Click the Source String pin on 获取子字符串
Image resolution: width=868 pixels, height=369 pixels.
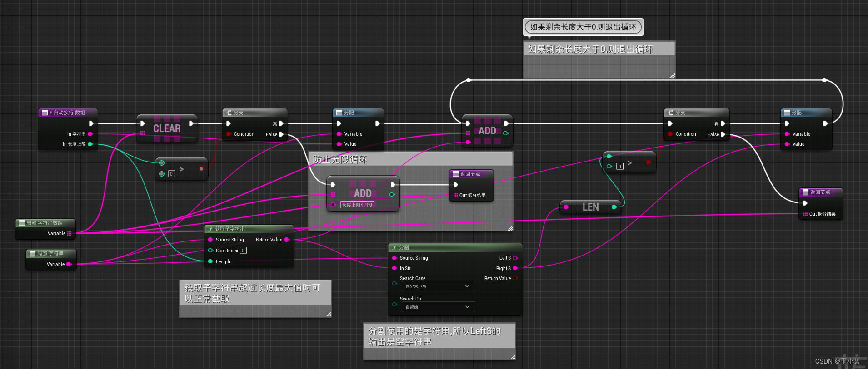tap(210, 240)
